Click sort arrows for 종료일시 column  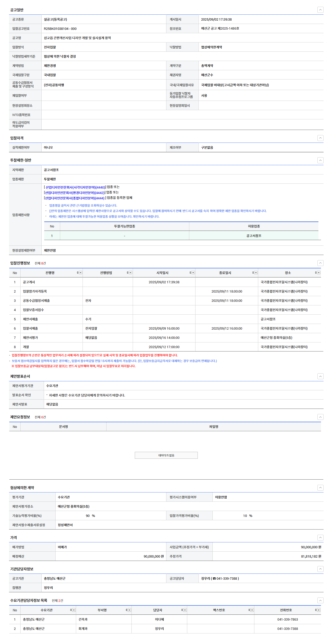pyautogui.click(x=253, y=272)
